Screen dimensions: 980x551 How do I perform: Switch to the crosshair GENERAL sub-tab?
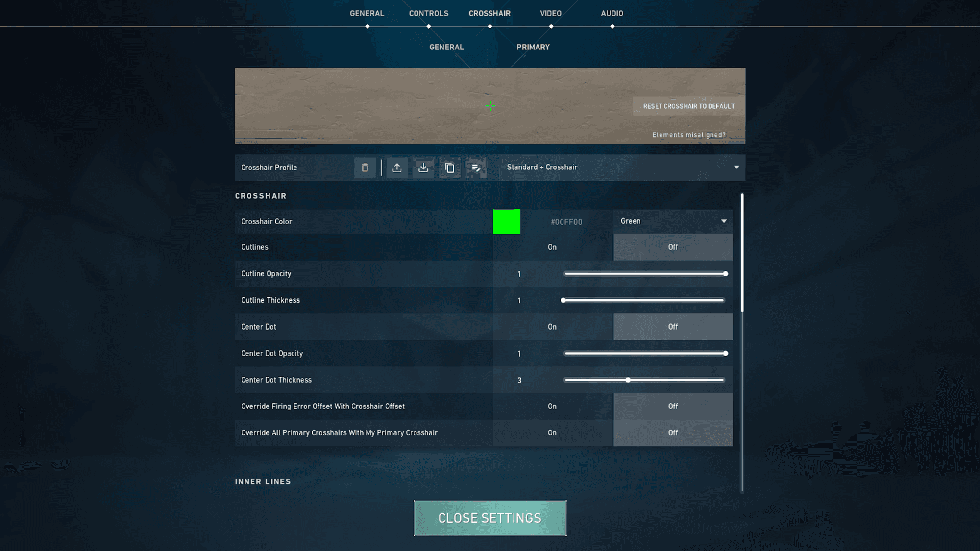coord(446,47)
